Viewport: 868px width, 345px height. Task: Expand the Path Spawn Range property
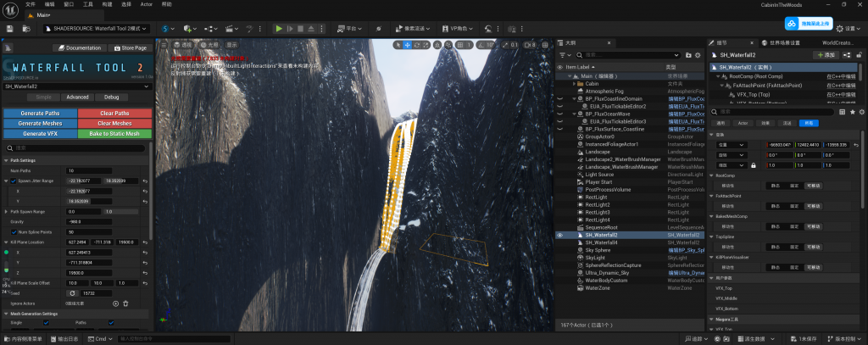(x=6, y=211)
